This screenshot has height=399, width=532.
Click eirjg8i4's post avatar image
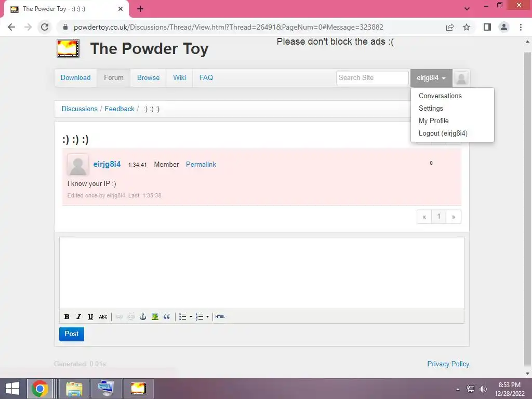(78, 165)
